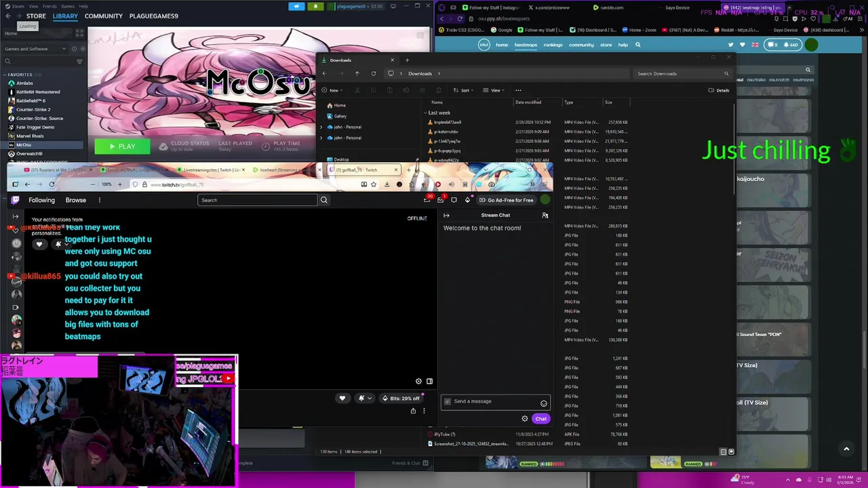Open the Steam COMMUNITY tab
The height and width of the screenshot is (488, 868).
pyautogui.click(x=104, y=16)
